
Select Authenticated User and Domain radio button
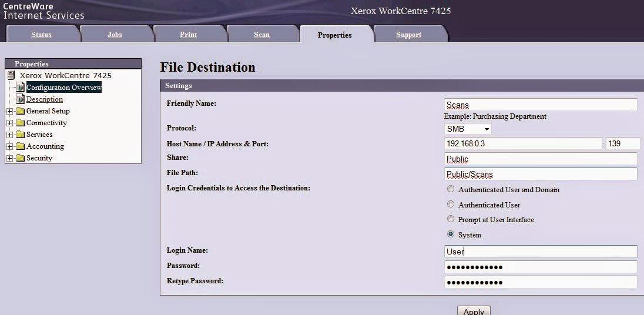pos(451,189)
